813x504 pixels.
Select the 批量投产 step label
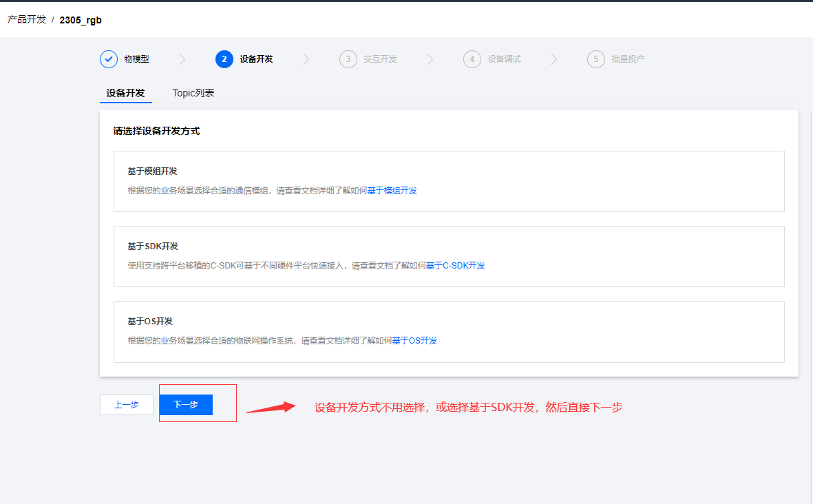[x=628, y=59]
